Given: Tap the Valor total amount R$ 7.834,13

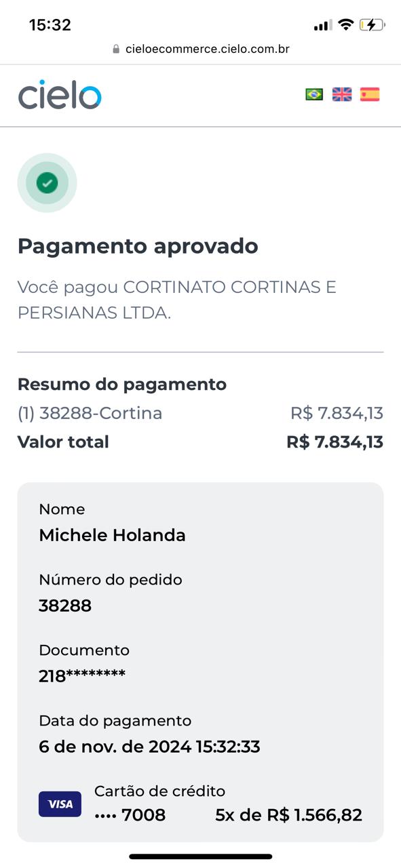Looking at the screenshot, I should click(335, 442).
